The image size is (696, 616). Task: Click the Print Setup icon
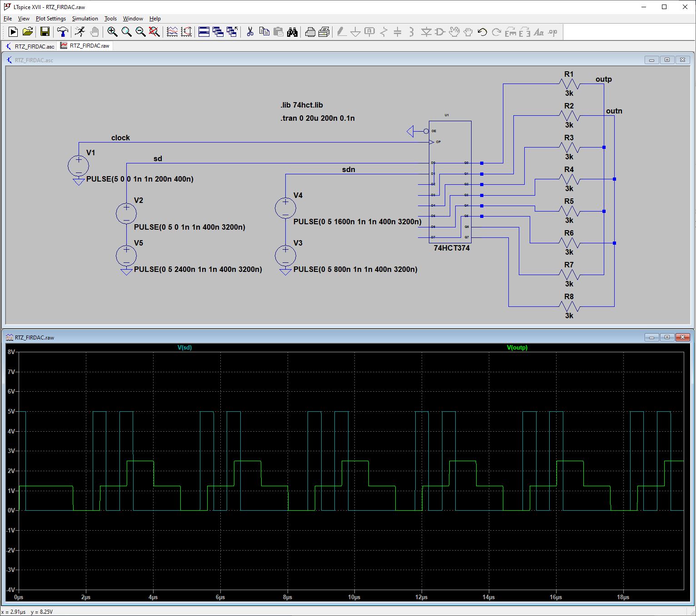(324, 32)
